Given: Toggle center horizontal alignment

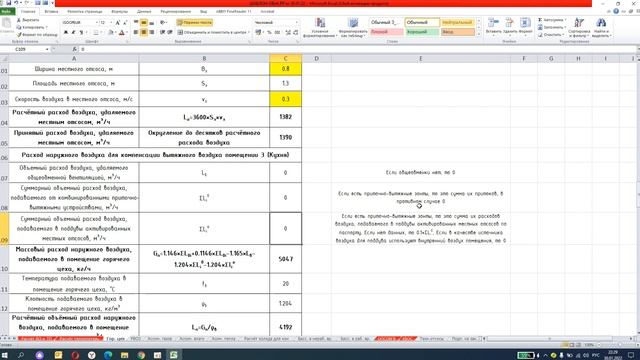Looking at the screenshot, I should (144, 32).
